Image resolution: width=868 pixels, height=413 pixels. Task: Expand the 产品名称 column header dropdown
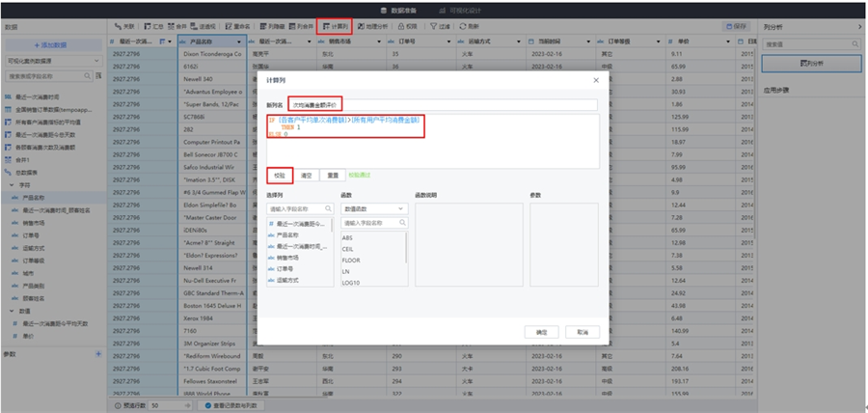pos(238,42)
